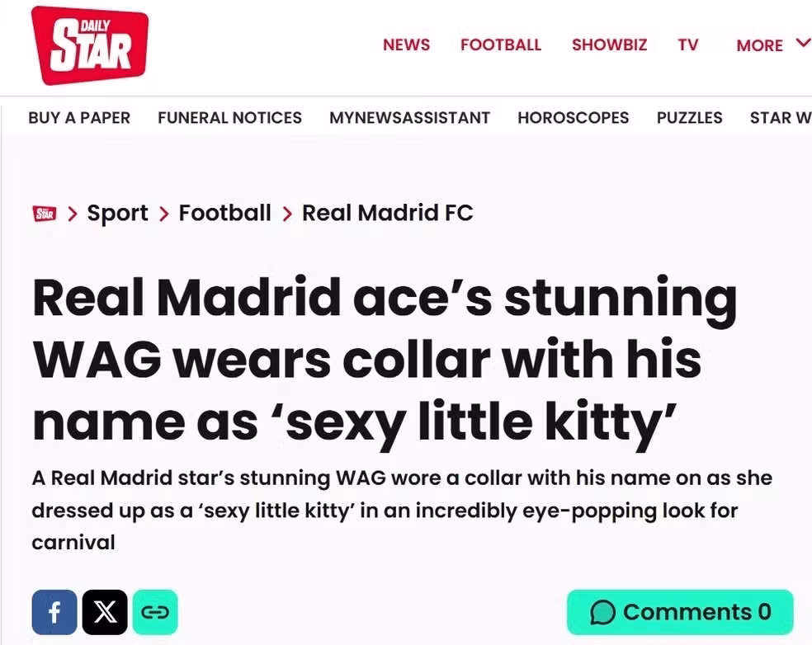Click the article headline about Real Madrid

(x=385, y=359)
